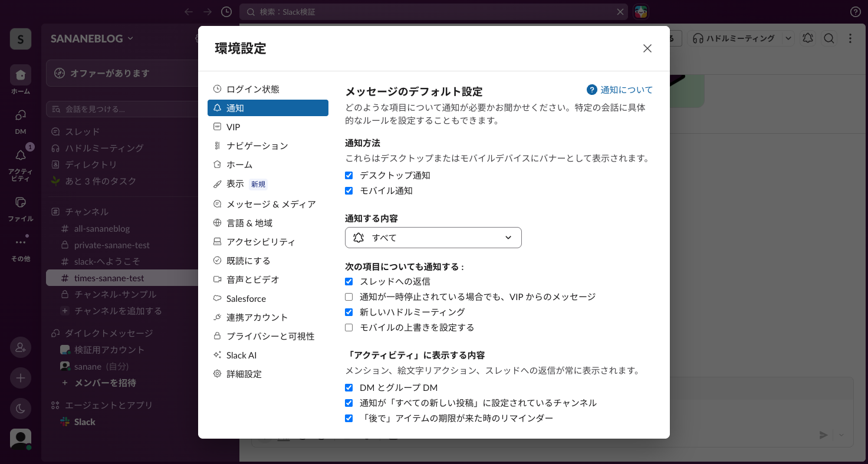
Task: Open the Home icon in left rail
Action: click(x=21, y=75)
